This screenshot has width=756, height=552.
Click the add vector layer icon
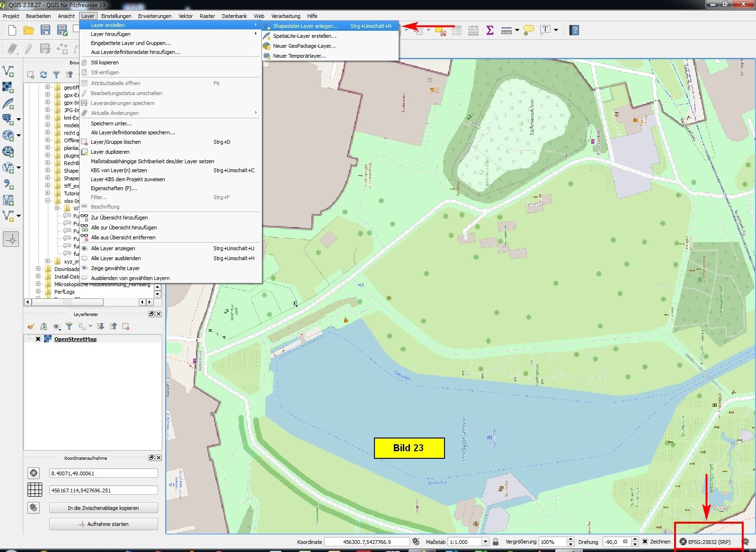[x=8, y=71]
